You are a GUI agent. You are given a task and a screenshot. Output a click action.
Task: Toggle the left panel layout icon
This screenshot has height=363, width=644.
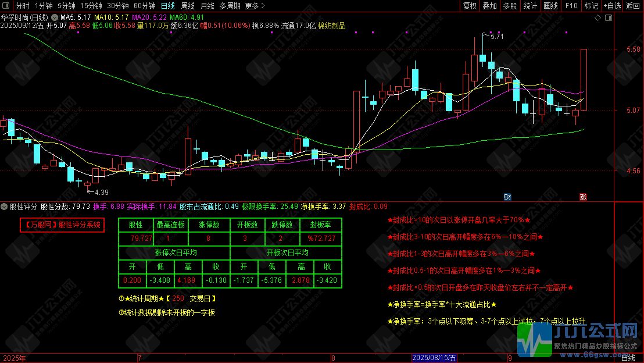click(6, 5)
